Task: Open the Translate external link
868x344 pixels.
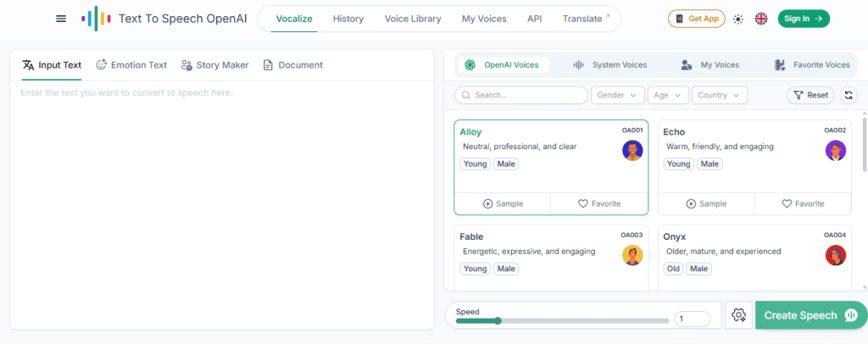Action: point(587,19)
